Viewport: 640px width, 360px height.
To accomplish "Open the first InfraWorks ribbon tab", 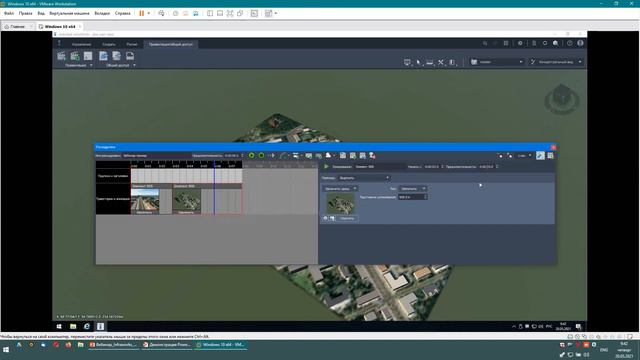I will pos(81,44).
